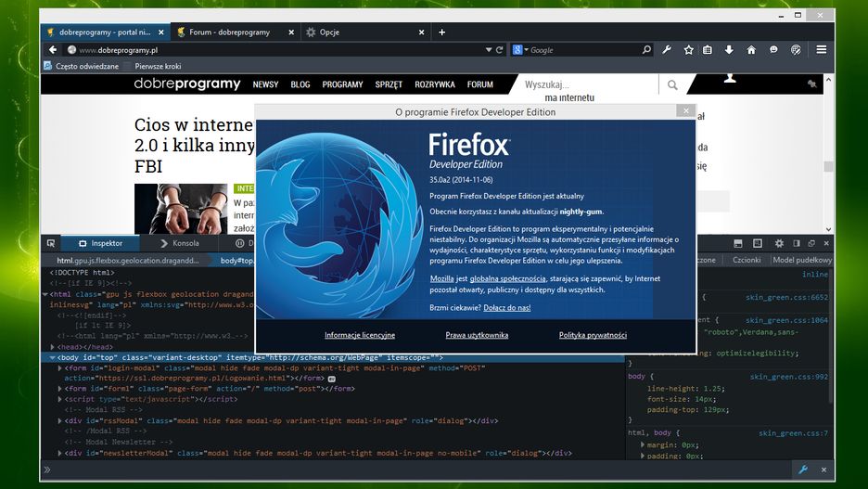Open the Firefox Hello chat smiley icon
Screen dimensions: 868x489
[x=773, y=50]
